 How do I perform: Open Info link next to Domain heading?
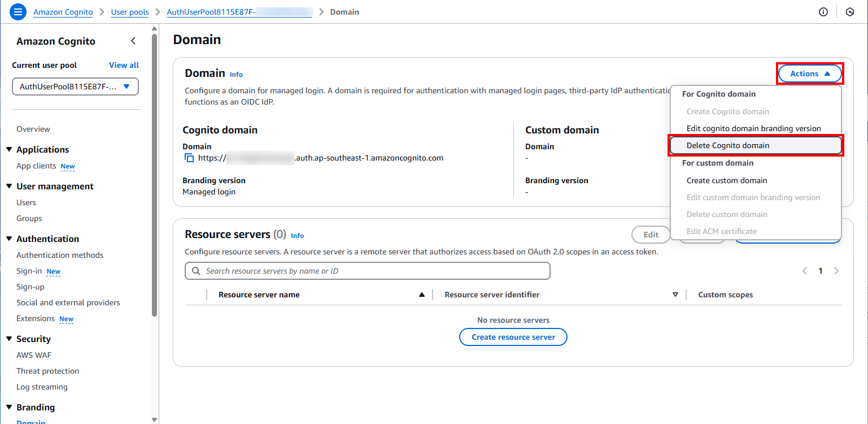click(236, 74)
